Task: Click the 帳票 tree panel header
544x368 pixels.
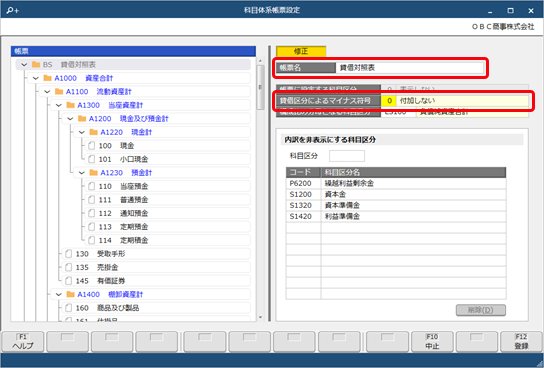Action: (133, 51)
